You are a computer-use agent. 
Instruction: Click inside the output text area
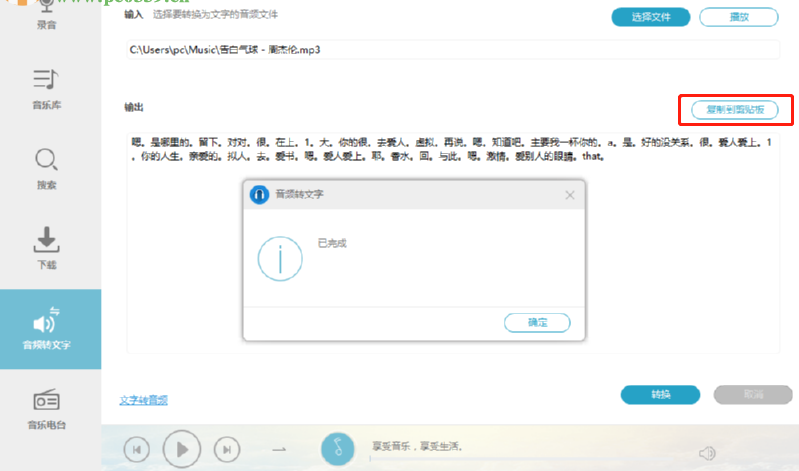pos(452,243)
